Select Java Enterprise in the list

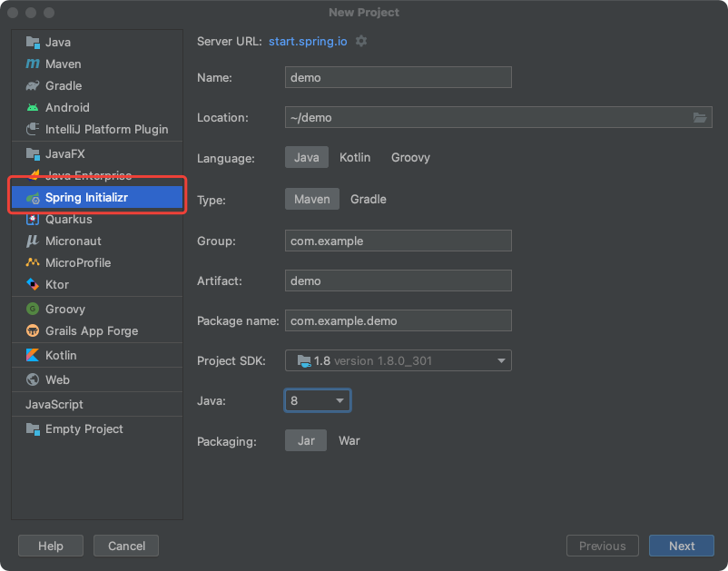[x=97, y=175]
